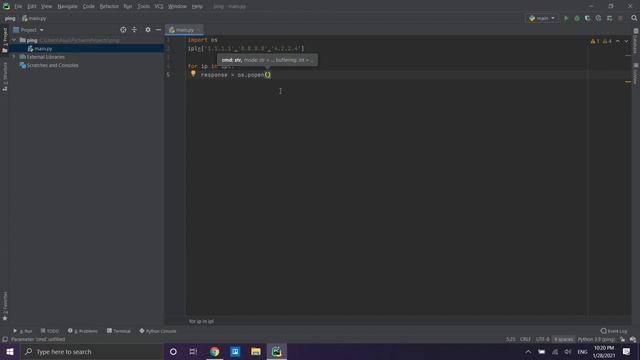
Task: Go to previous highlighted error arrow
Action: [x=618, y=41]
